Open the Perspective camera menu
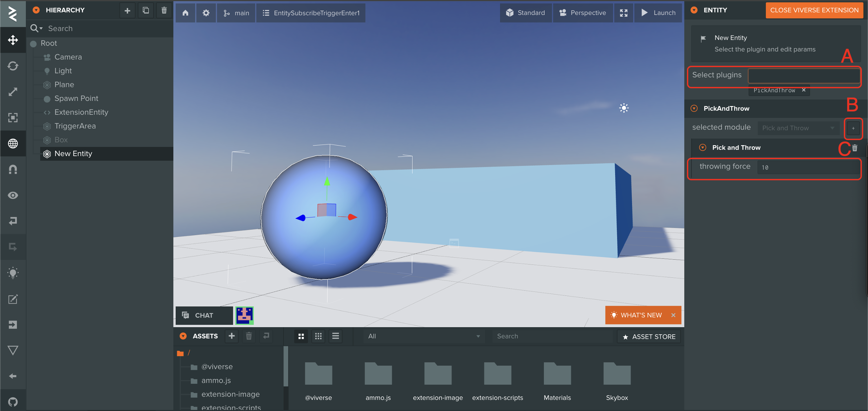This screenshot has height=411, width=868. pyautogui.click(x=583, y=13)
